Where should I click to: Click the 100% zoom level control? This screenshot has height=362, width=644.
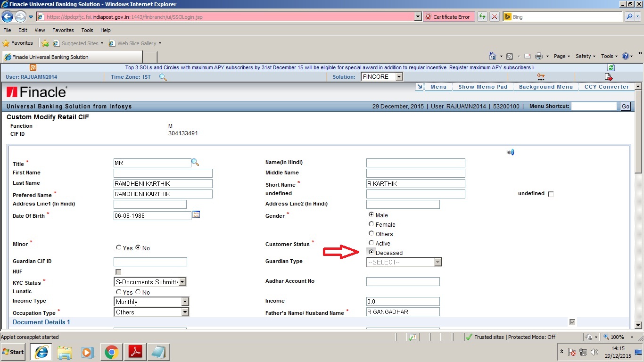[x=617, y=337]
